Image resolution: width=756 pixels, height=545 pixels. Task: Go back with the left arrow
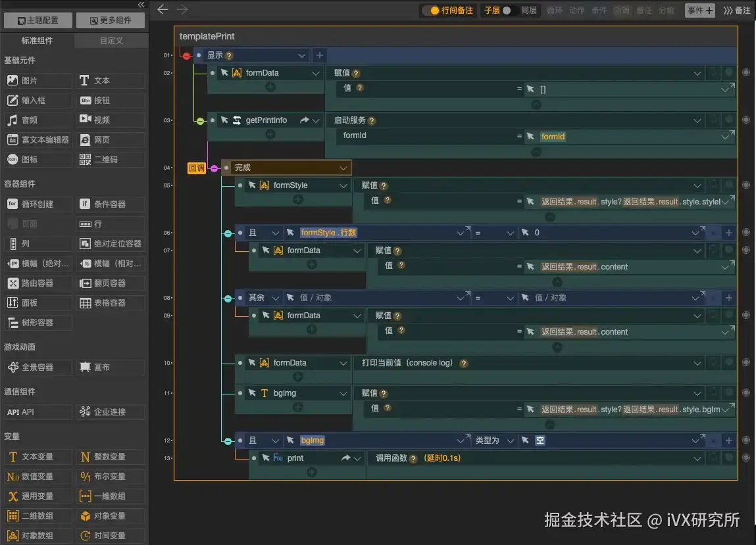pos(163,10)
